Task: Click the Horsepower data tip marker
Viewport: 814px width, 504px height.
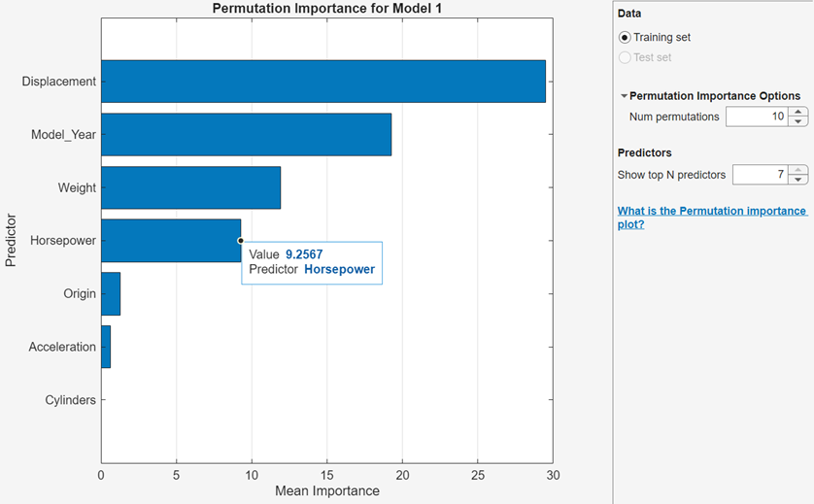Action: [240, 241]
